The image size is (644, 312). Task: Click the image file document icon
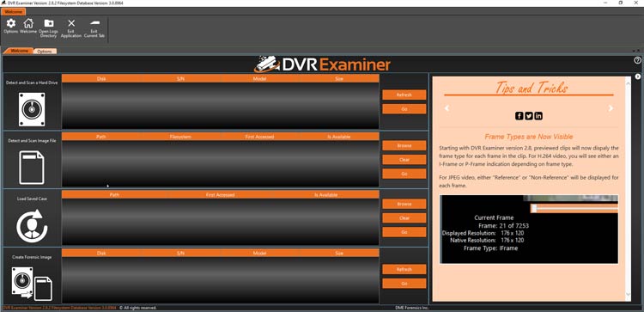[x=32, y=168]
